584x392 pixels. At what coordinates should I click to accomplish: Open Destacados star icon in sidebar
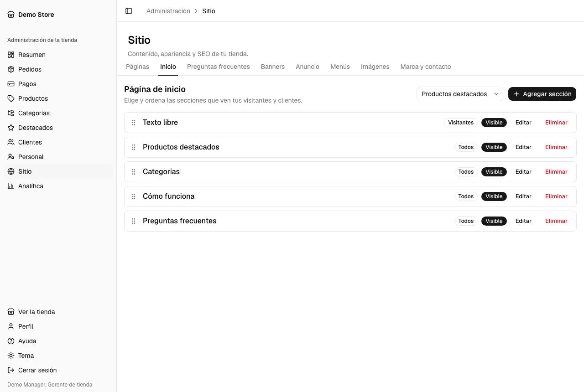pos(11,128)
